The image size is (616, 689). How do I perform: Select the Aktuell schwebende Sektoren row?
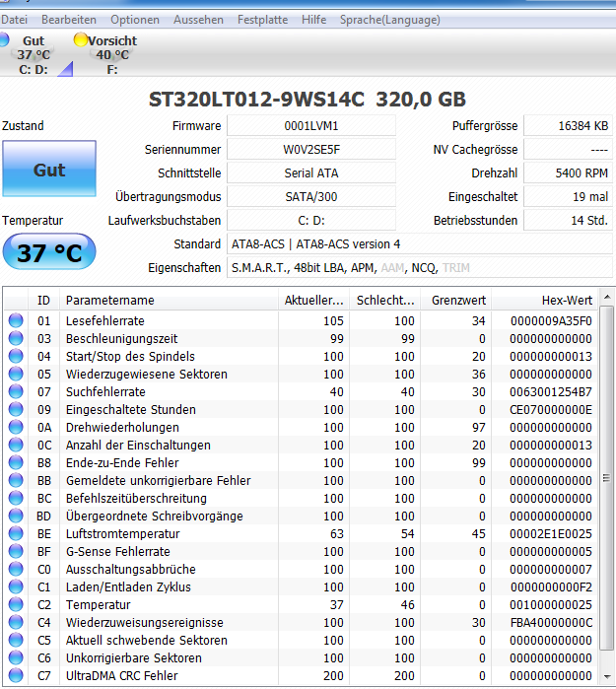click(x=301, y=640)
